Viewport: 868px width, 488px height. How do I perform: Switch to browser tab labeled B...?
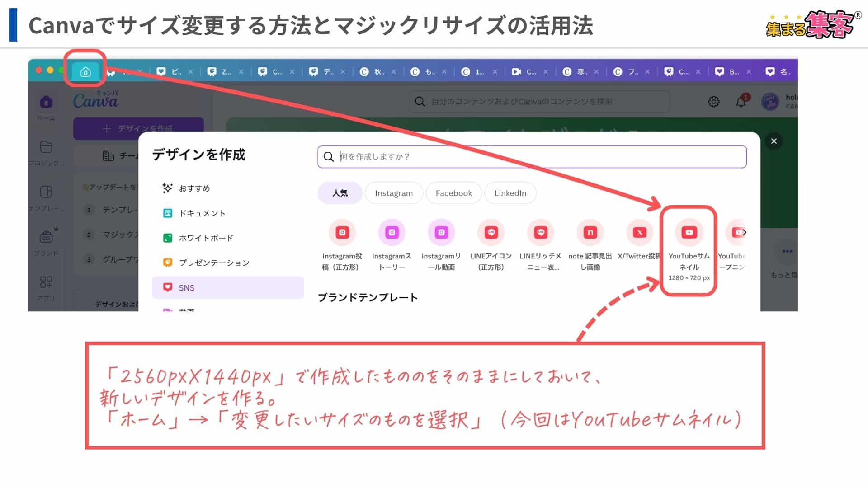(734, 71)
